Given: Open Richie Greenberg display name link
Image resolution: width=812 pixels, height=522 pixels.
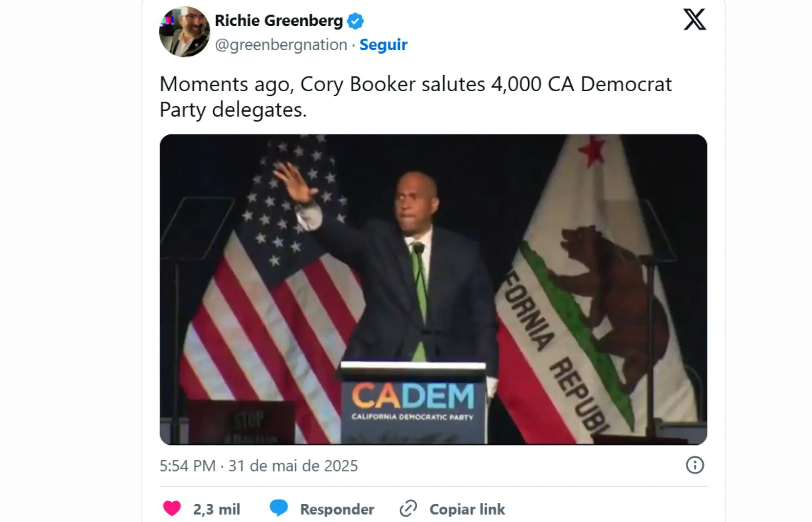Looking at the screenshot, I should (x=279, y=20).
